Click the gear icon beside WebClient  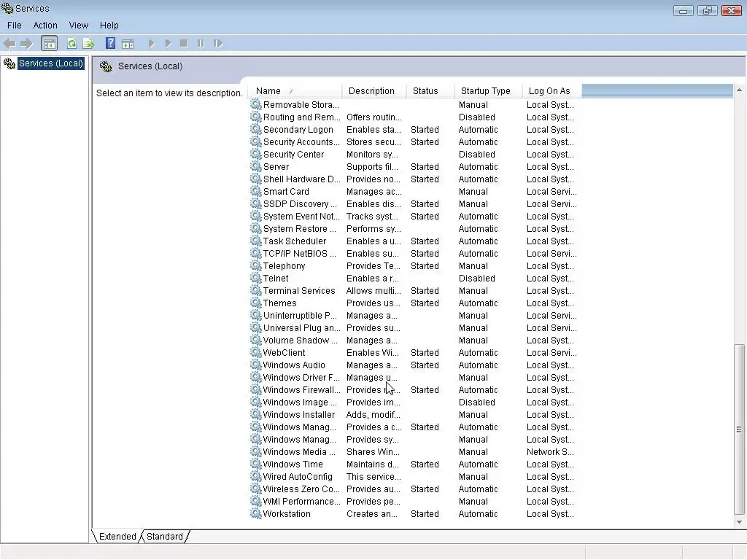point(256,352)
